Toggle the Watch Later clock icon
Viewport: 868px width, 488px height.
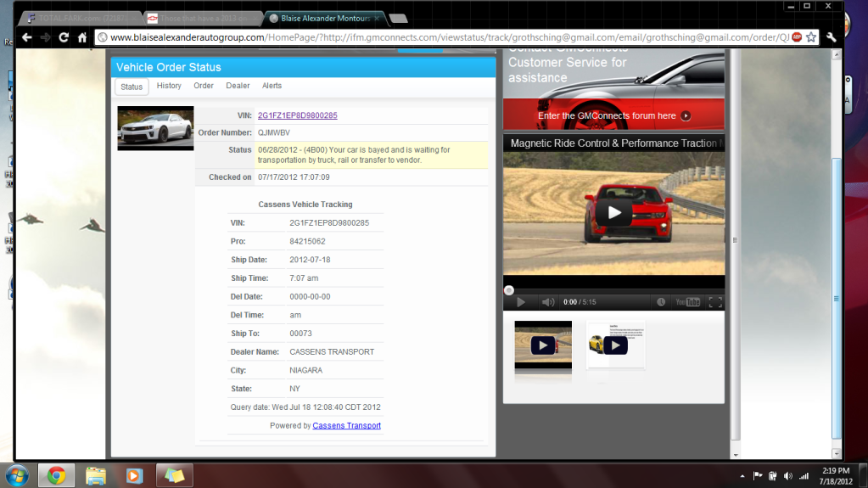(x=661, y=302)
